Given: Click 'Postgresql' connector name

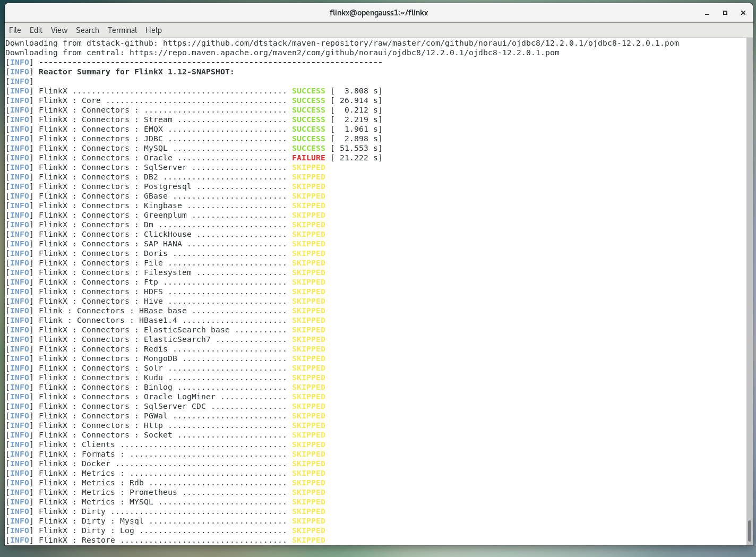Looking at the screenshot, I should (168, 186).
